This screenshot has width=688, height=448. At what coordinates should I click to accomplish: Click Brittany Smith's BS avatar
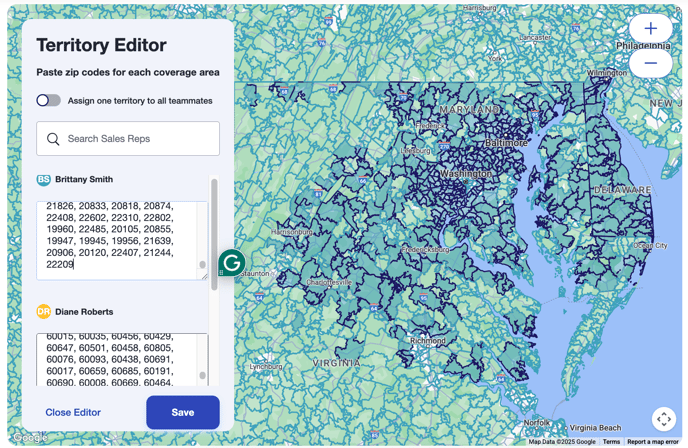coord(44,180)
